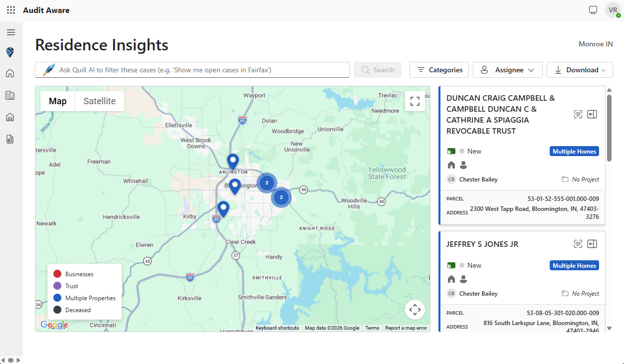624x364 pixels.
Task: Click the Google logo on map
Action: (54, 325)
